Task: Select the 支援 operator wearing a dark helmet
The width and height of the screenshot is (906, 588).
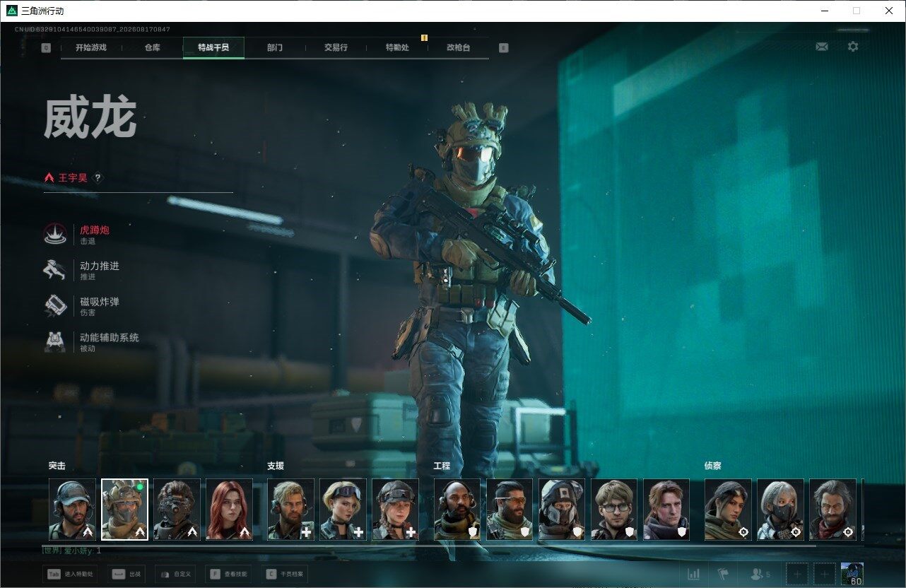Action: tap(395, 510)
